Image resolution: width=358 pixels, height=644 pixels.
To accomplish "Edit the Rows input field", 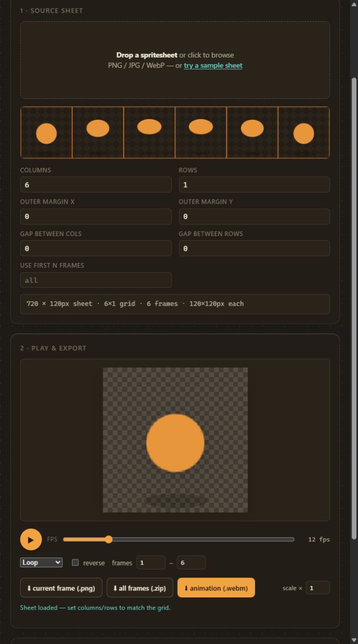I will [254, 185].
